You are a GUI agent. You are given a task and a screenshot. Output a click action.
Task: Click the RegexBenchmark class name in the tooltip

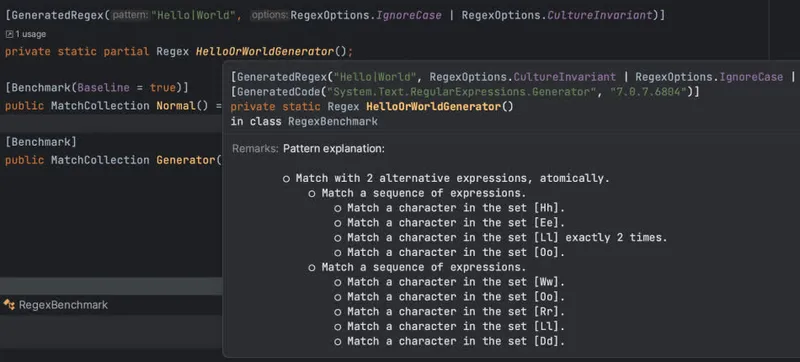click(x=333, y=121)
